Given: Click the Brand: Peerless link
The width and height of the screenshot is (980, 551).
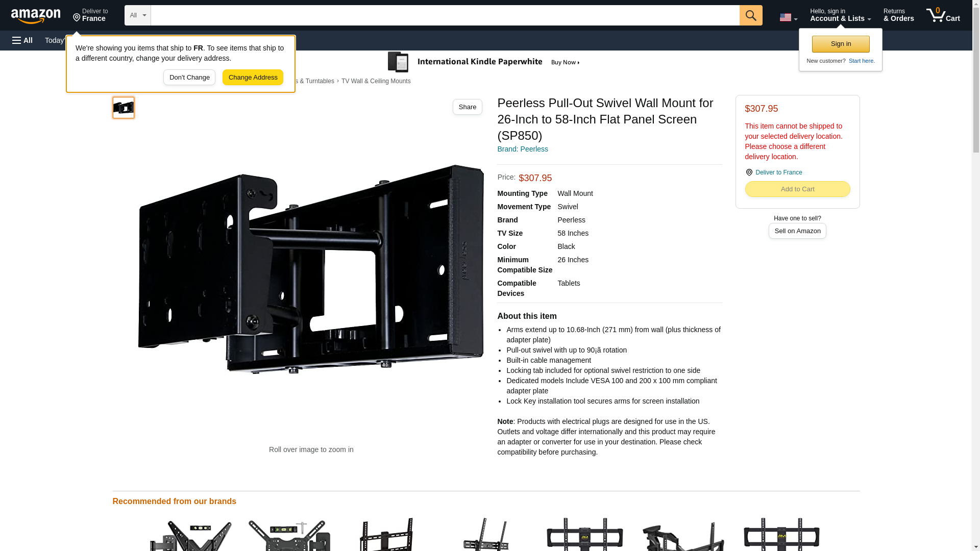Looking at the screenshot, I should [x=522, y=149].
